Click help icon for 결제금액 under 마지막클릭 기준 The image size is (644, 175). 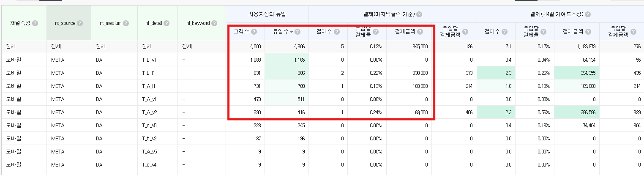[x=419, y=32]
